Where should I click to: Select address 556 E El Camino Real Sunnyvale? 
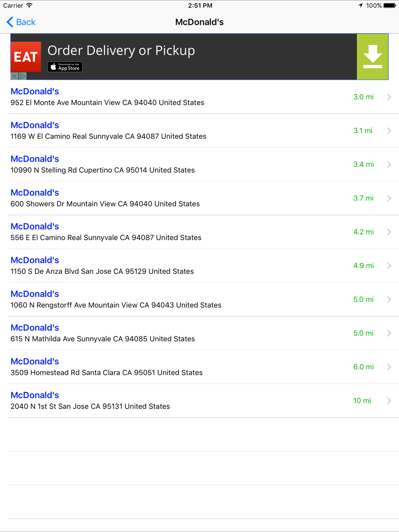coord(106,238)
